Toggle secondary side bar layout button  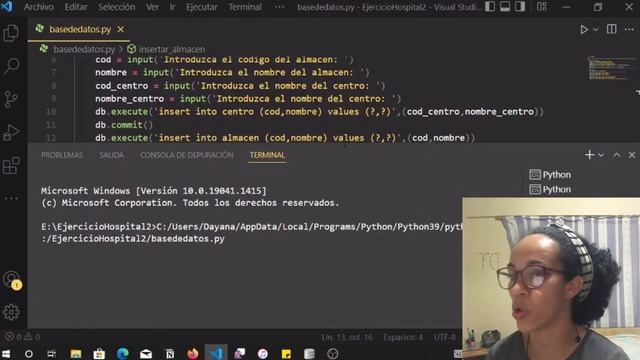pyautogui.click(x=520, y=7)
